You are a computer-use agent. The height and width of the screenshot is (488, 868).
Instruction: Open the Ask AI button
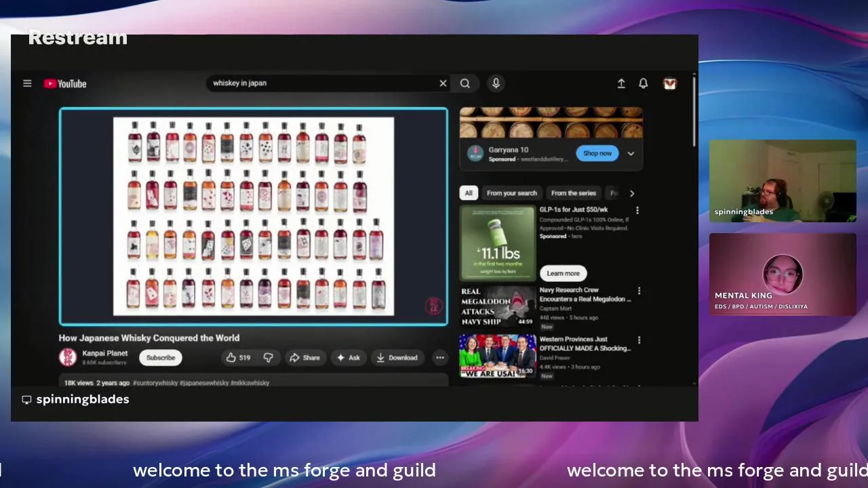349,358
